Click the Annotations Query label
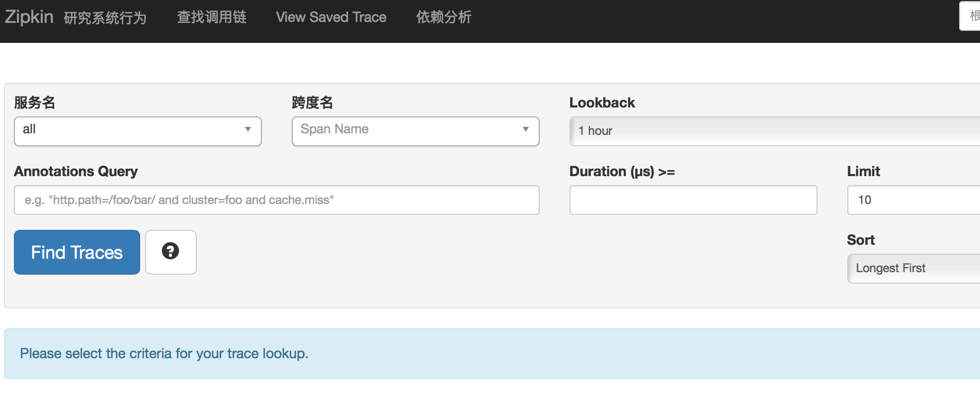 (x=76, y=171)
